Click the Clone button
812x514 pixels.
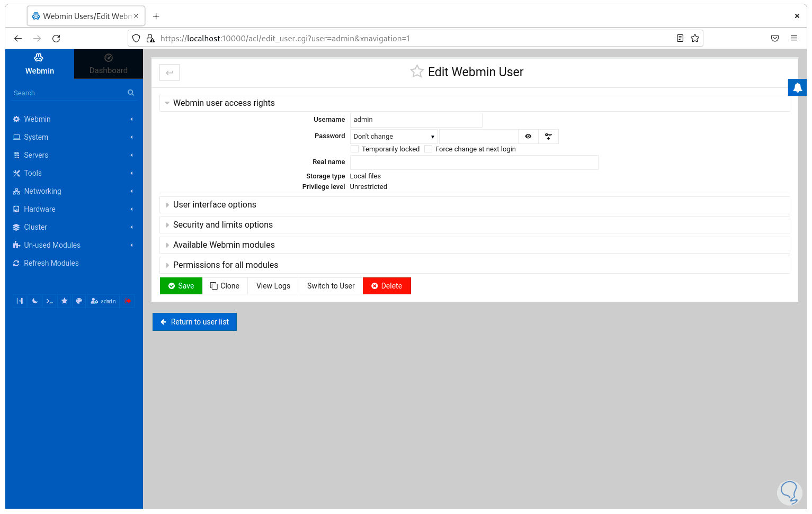click(225, 286)
